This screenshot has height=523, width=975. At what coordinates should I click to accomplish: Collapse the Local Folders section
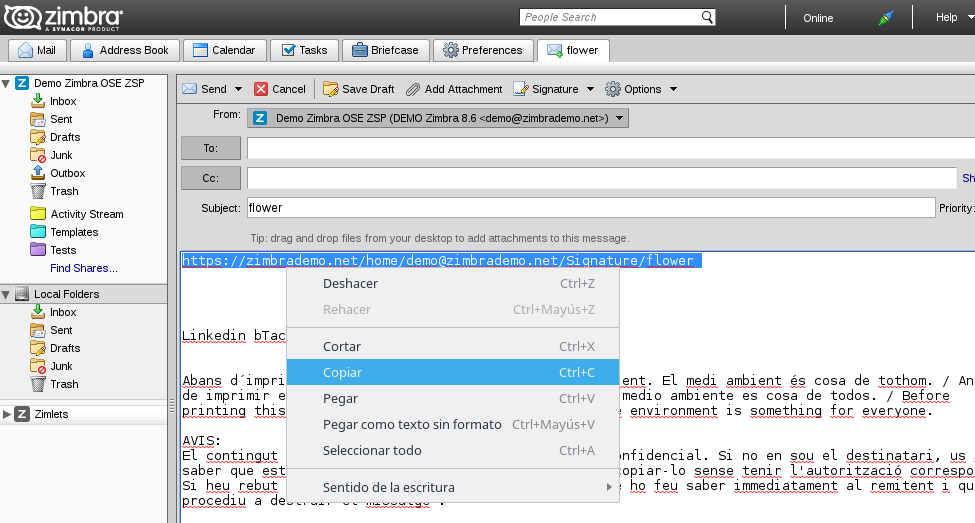tap(6, 294)
